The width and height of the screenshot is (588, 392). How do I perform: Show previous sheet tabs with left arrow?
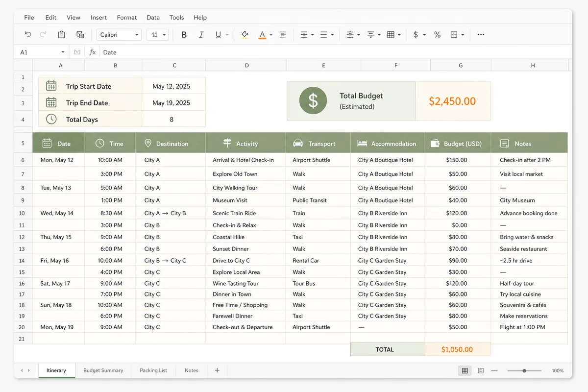coord(22,370)
